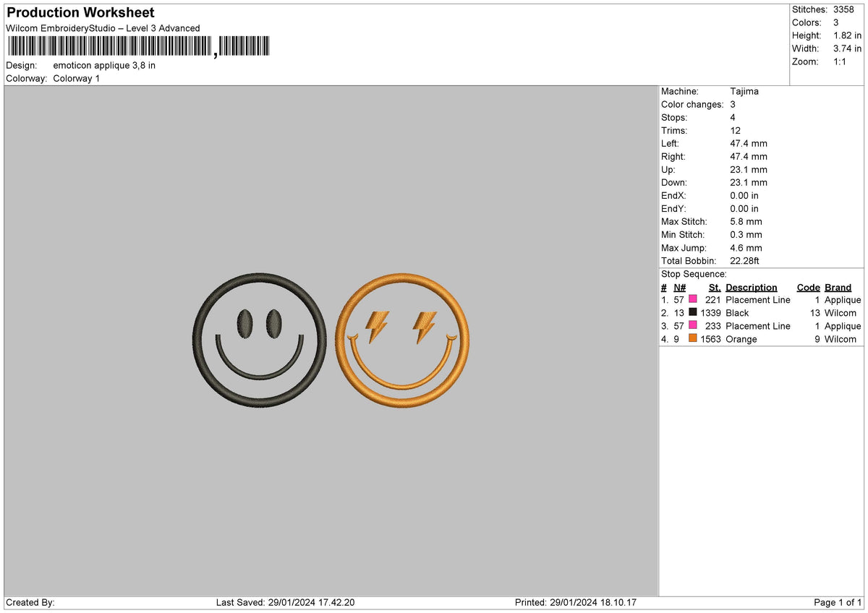868x613 pixels.
Task: Click the 'Stops:' label
Action: 674,117
